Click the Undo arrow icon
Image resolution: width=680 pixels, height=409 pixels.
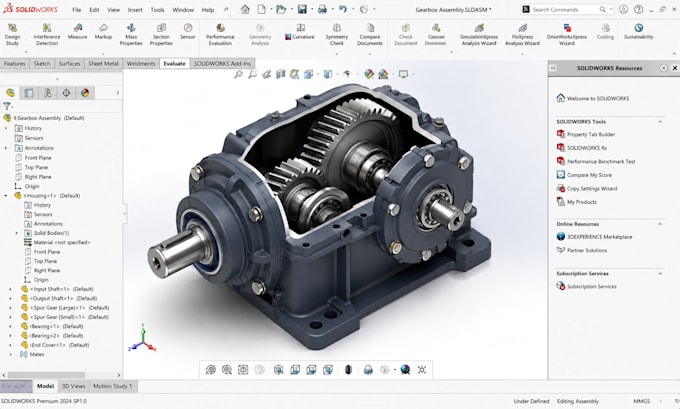tap(343, 9)
